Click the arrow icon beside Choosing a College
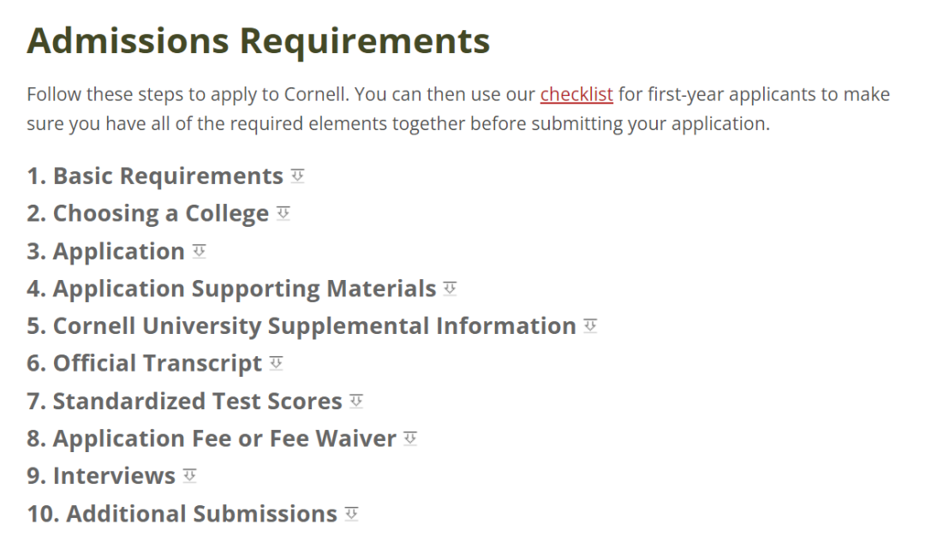 click(283, 213)
